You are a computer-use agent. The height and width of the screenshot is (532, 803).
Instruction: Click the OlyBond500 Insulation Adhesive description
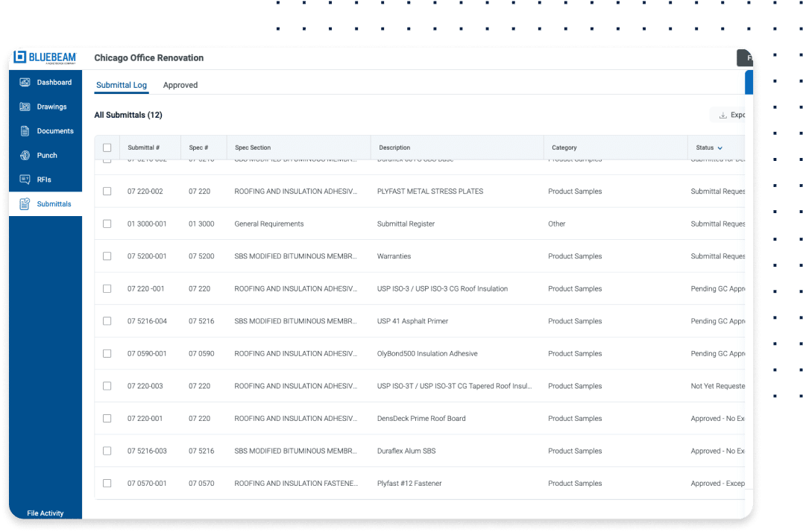[x=427, y=354]
